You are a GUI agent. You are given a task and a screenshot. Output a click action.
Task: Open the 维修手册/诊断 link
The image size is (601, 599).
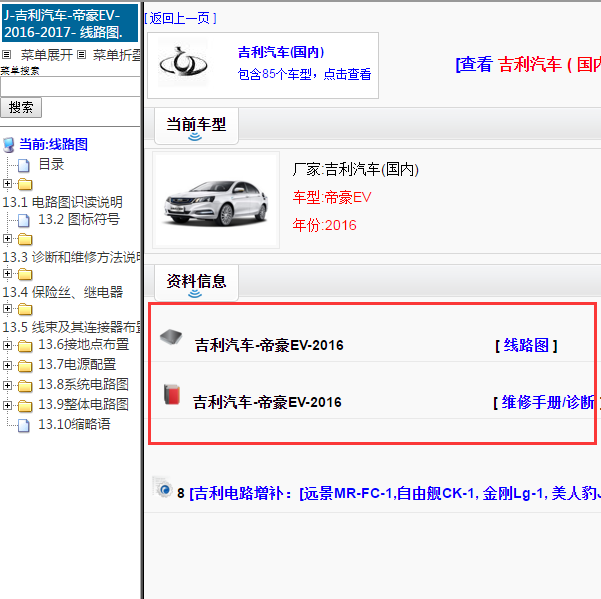click(548, 402)
